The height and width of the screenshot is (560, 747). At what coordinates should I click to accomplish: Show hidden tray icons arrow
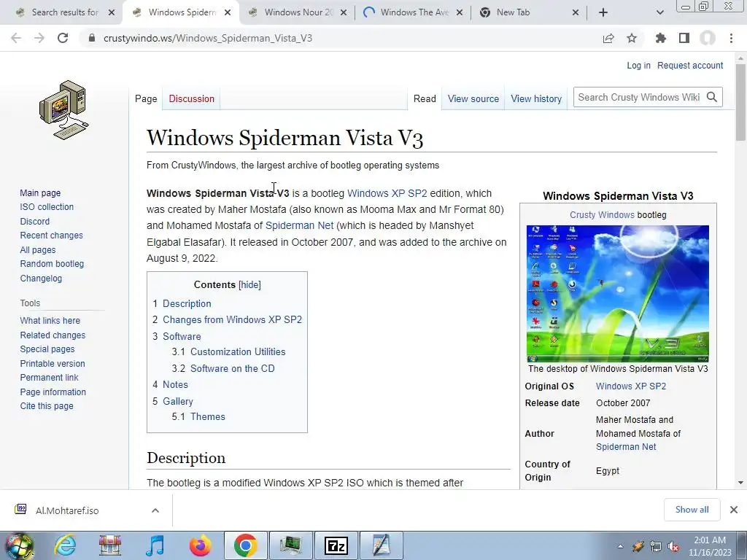tap(620, 546)
